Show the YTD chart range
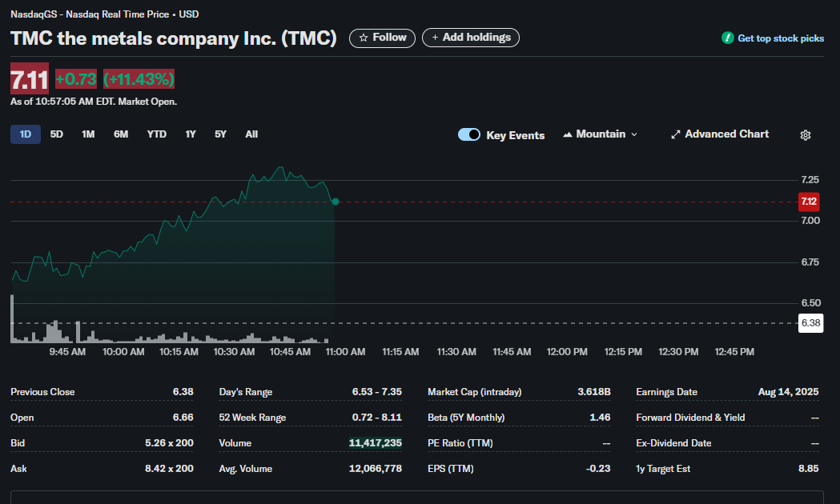The width and height of the screenshot is (840, 504). click(x=156, y=134)
